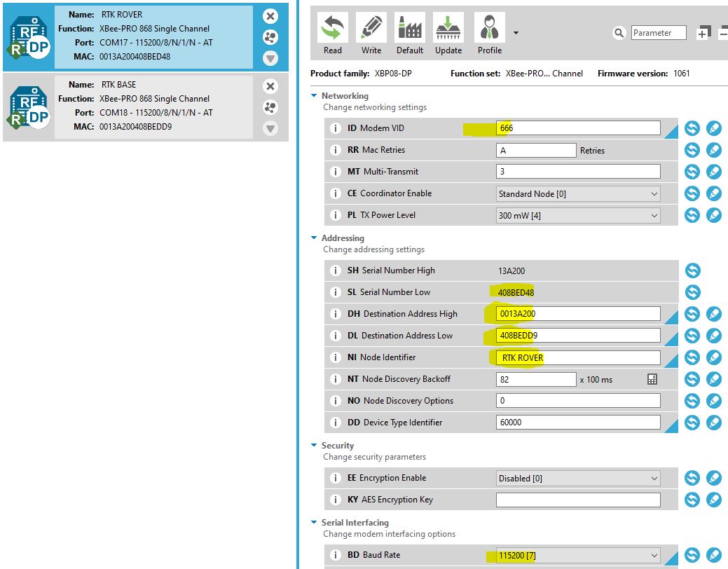Screen dimensions: 728x569
Task: Edit the ID Modem VID field
Action: [x=578, y=128]
